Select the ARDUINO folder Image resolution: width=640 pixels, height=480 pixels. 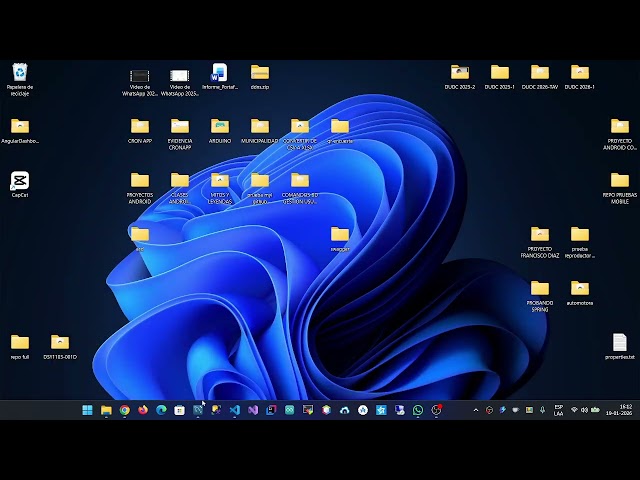220,127
